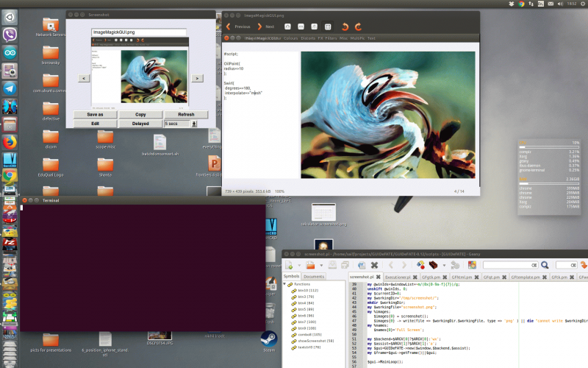The width and height of the screenshot is (588, 368).
Task: Open the Text menu in ImageMagickGUI
Action: pyautogui.click(x=371, y=38)
